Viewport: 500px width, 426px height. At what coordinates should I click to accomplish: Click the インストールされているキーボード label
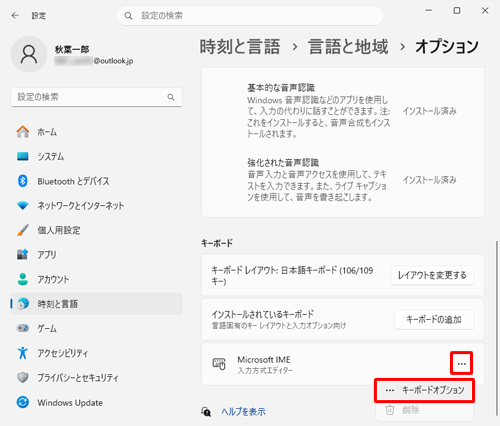pos(263,314)
